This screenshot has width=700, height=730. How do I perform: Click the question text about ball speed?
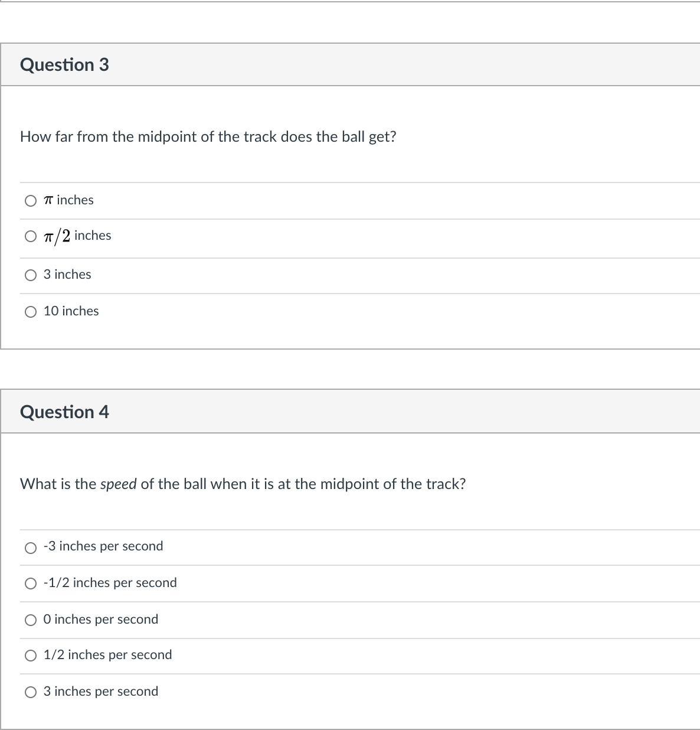tap(243, 484)
